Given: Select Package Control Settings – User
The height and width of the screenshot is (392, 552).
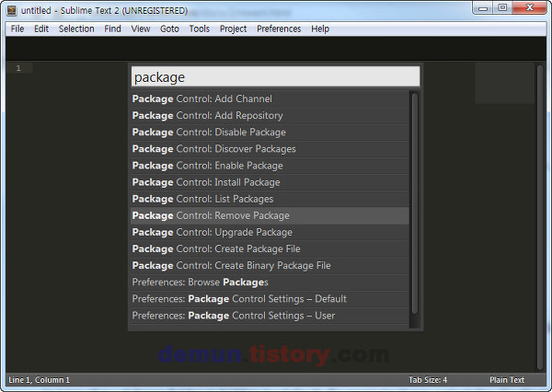Looking at the screenshot, I should [270, 316].
